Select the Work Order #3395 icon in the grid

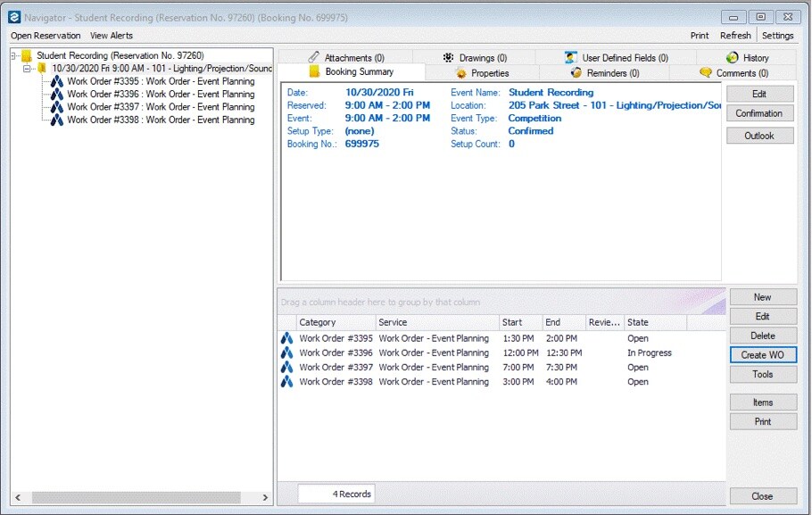coord(286,338)
